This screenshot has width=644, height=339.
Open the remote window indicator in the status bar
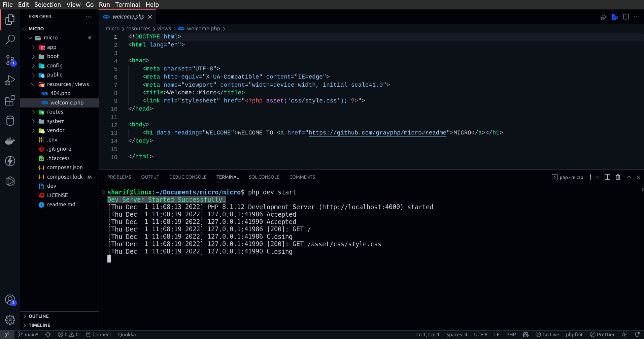[7, 335]
